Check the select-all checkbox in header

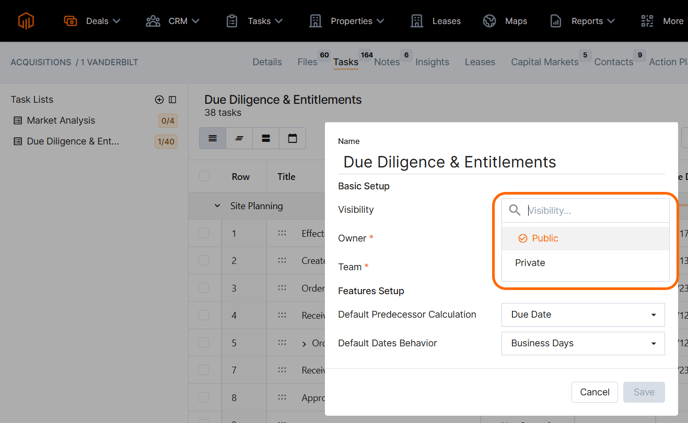click(x=204, y=177)
